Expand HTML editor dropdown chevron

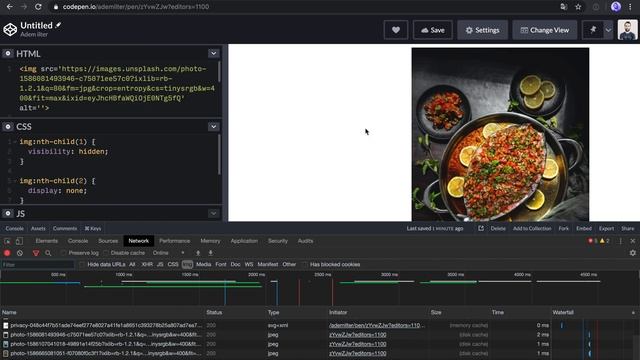[213, 53]
